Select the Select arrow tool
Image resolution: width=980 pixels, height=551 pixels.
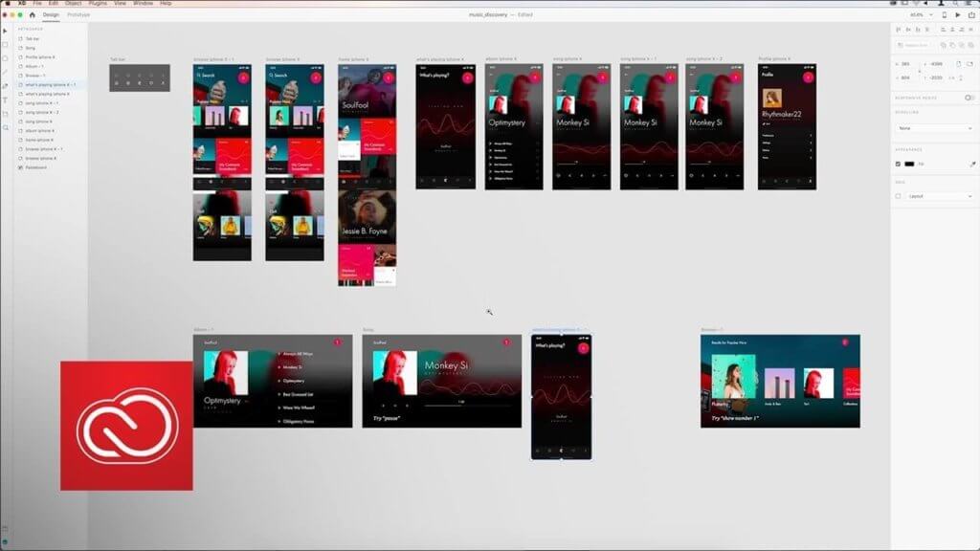[x=5, y=31]
